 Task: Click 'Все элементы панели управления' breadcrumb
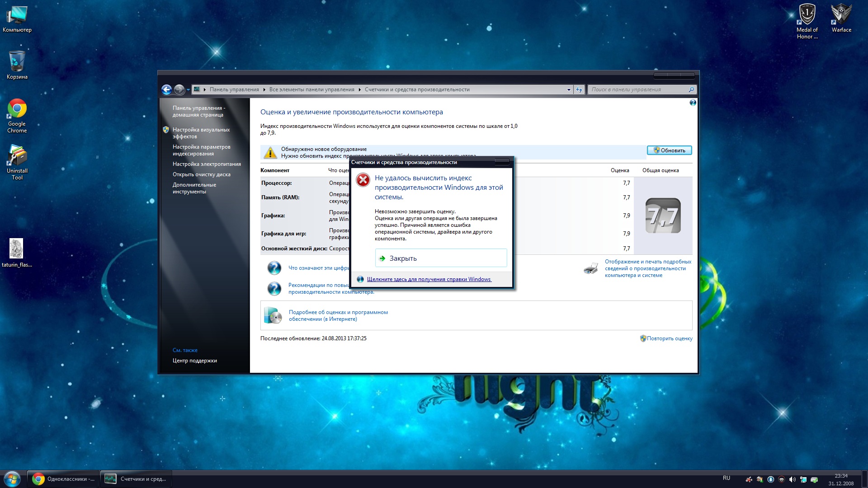click(311, 89)
